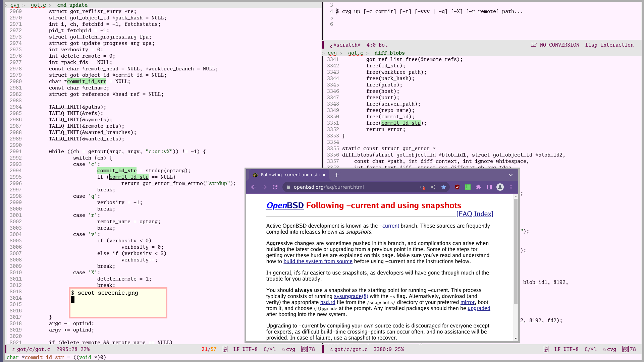The image size is (644, 362).
Task: Open the browser three-dot menu
Action: (x=511, y=187)
